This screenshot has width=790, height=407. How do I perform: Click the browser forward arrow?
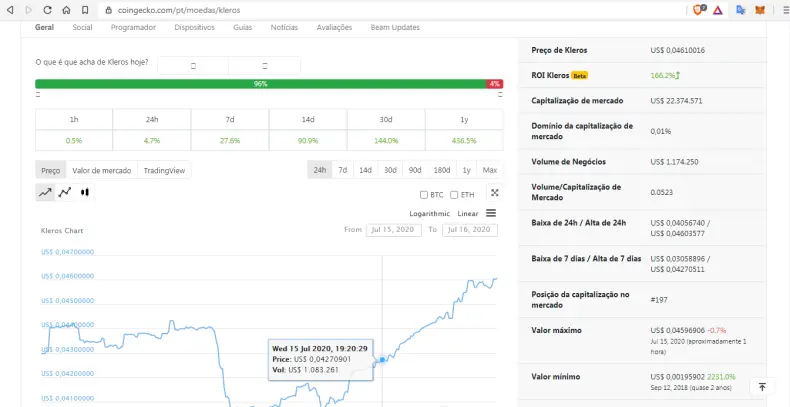click(x=28, y=10)
